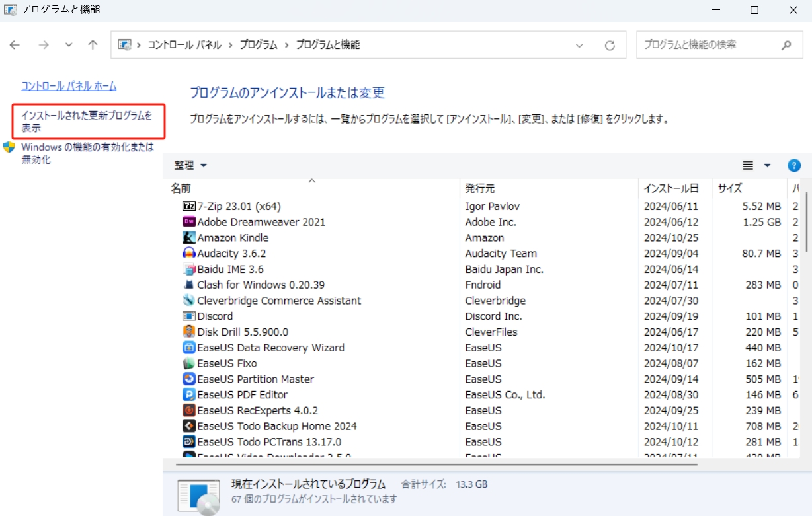The width and height of the screenshot is (812, 516).
Task: Click the EaseUS Partition Master icon
Action: click(x=188, y=379)
